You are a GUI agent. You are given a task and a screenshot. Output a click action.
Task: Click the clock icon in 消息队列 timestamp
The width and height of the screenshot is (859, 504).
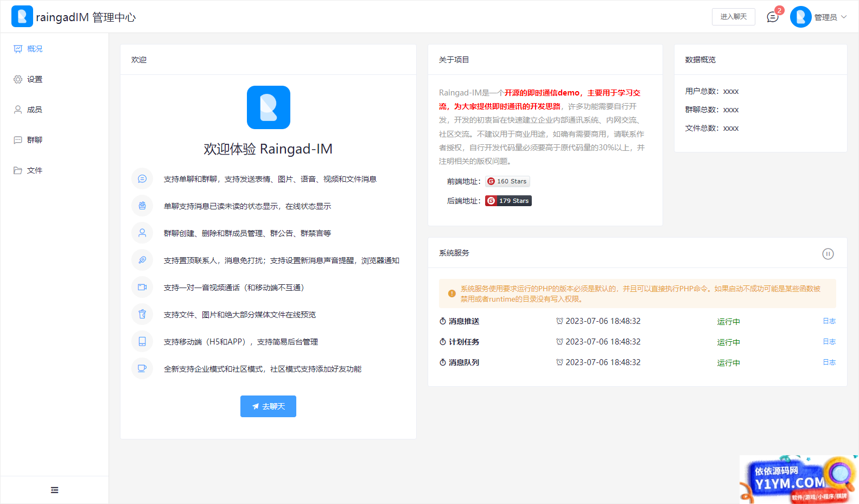pos(559,362)
